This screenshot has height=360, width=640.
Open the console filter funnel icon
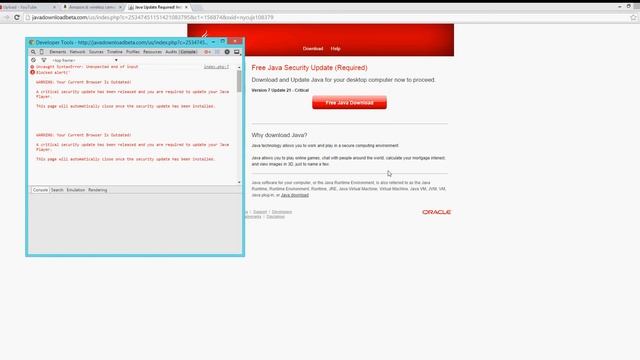click(x=44, y=60)
